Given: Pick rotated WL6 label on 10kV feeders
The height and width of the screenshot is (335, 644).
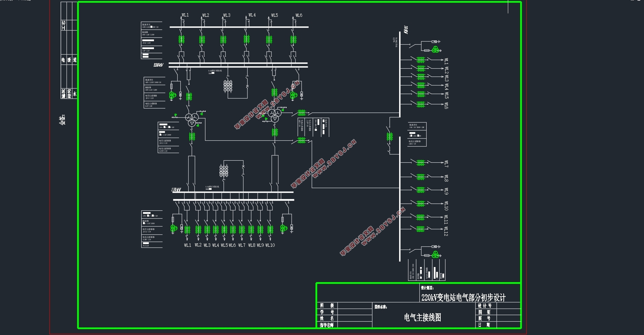Looking at the screenshot, I should pos(446,106).
